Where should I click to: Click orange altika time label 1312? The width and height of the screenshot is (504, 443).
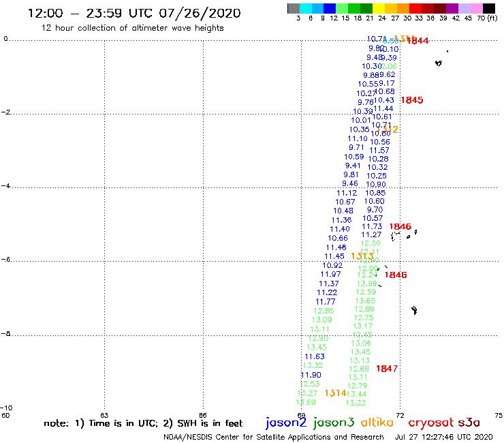click(x=388, y=129)
